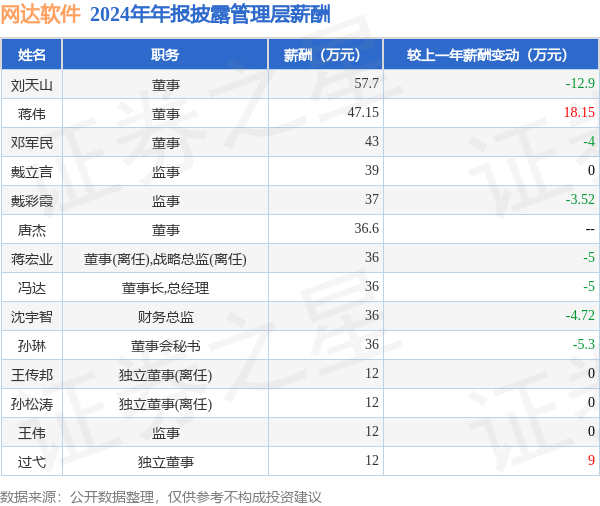Click 独立董事(离任) in 王传邦 row
The height and width of the screenshot is (506, 600).
[165, 375]
